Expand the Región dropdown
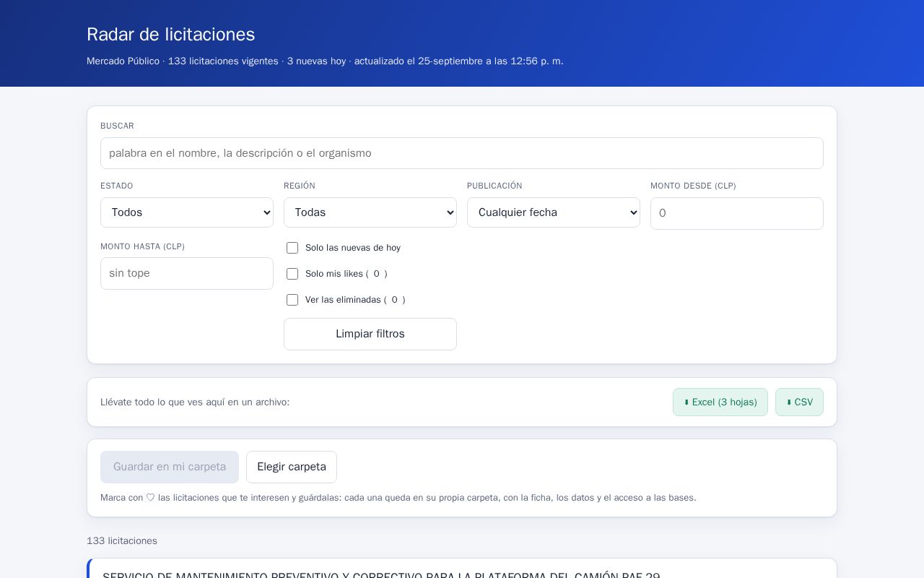 370,212
